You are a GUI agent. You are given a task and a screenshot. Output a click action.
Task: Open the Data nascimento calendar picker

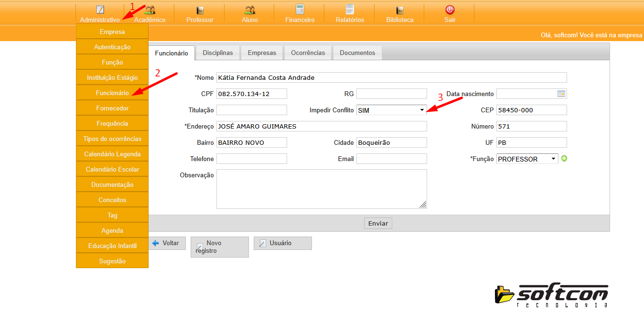tap(561, 94)
